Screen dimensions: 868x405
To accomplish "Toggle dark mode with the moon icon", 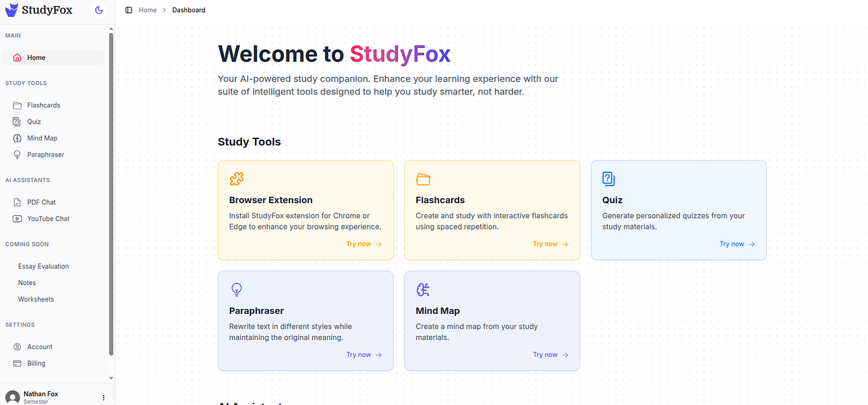I will (x=98, y=10).
